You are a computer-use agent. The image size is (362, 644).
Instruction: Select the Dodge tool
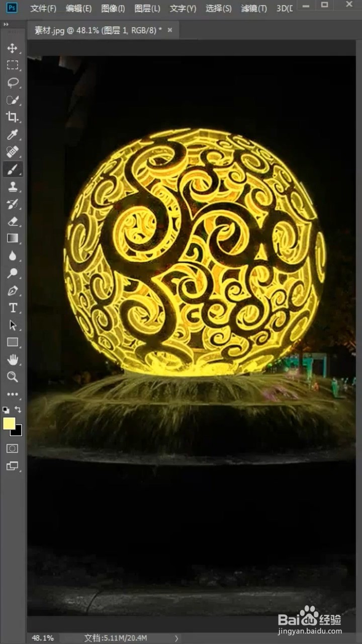pos(13,273)
